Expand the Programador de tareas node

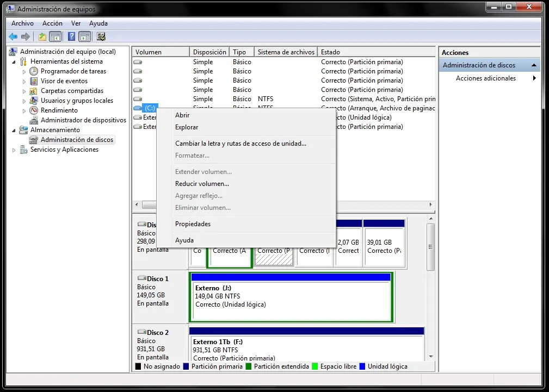pos(24,72)
